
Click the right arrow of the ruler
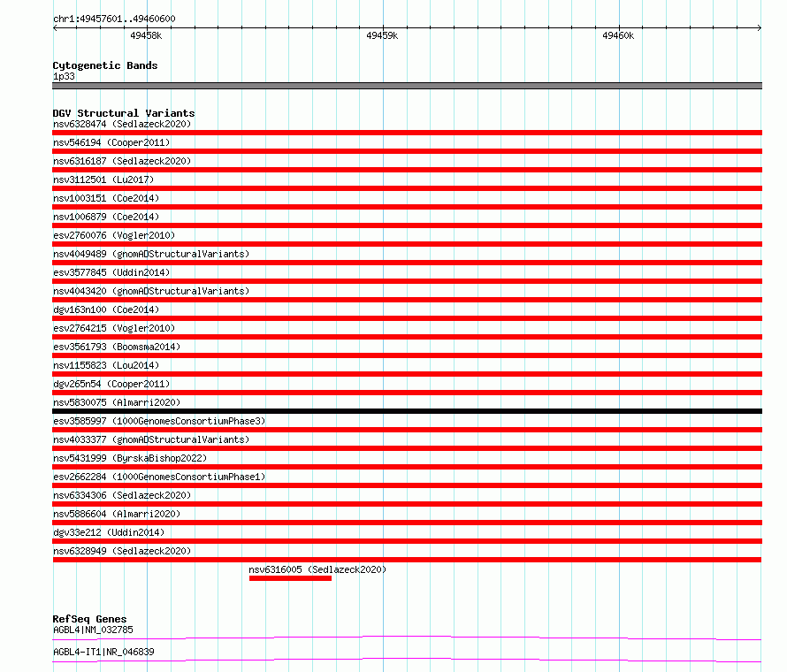(x=760, y=28)
